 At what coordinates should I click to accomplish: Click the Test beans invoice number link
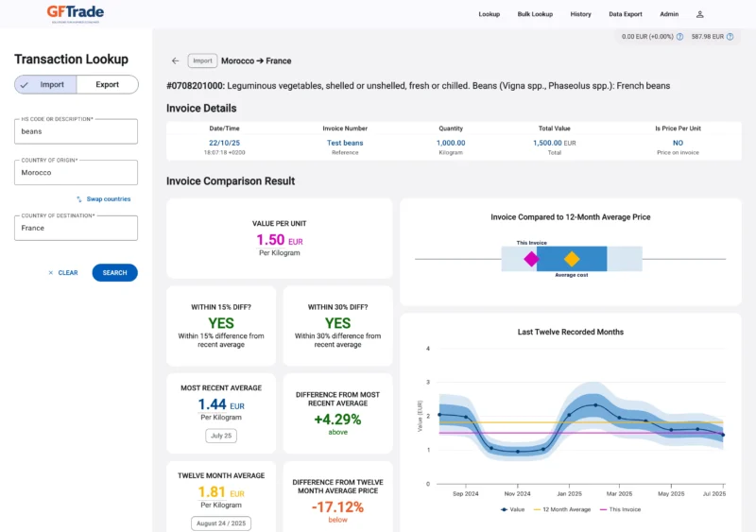(345, 143)
